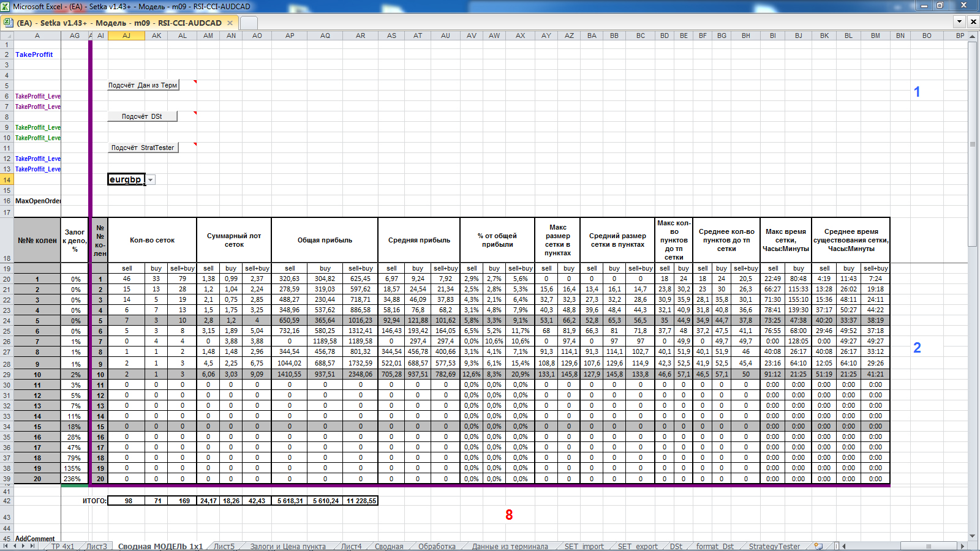The image size is (980, 551).
Task: Switch to the SET_import sheet tab
Action: tap(584, 546)
